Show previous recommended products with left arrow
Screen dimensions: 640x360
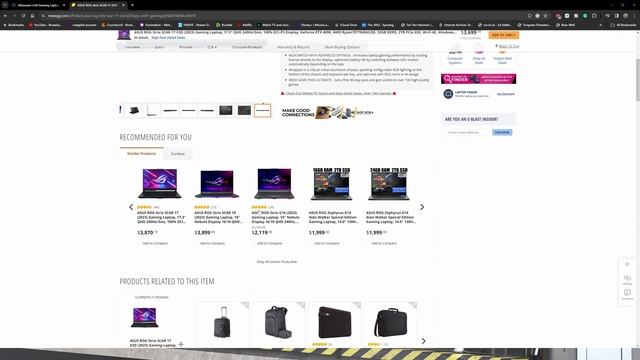point(131,207)
